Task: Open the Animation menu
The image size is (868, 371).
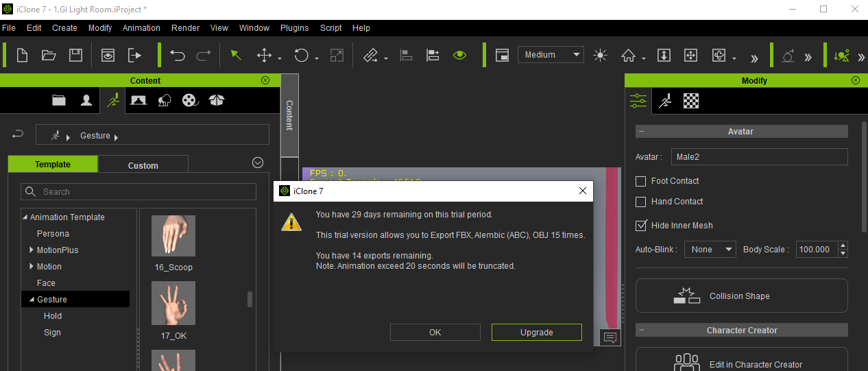Action: point(141,28)
